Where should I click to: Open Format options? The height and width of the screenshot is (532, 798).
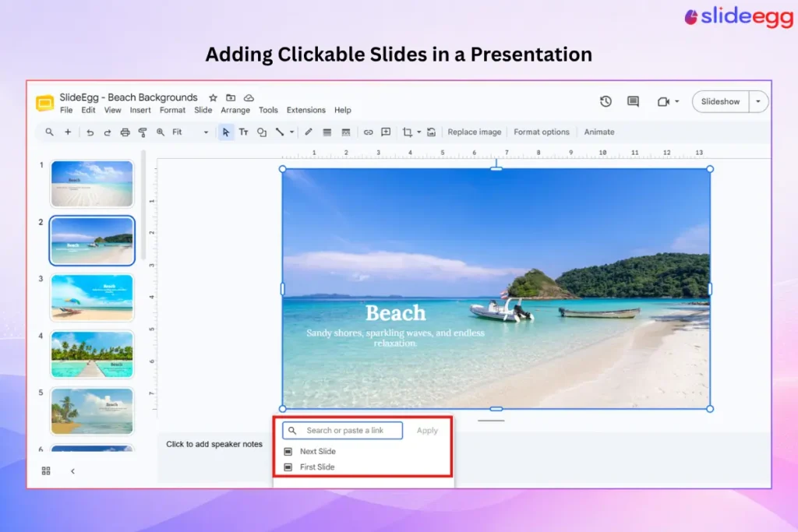[x=542, y=132]
